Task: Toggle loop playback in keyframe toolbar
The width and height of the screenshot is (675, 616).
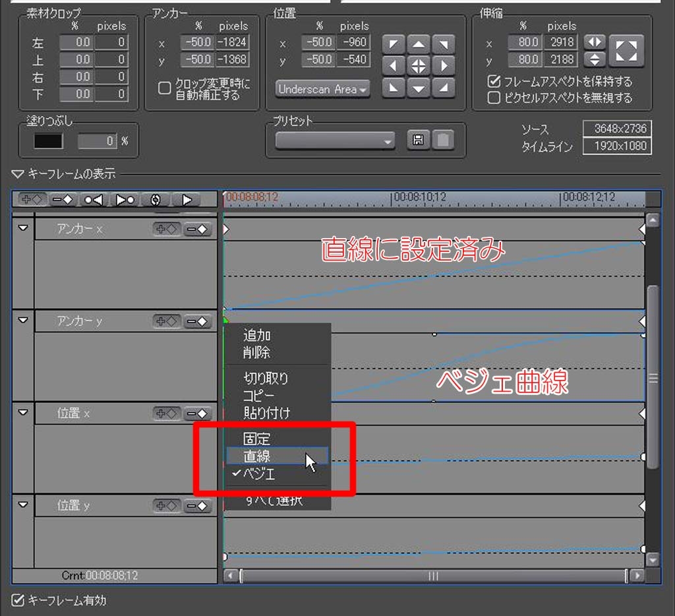Action: pyautogui.click(x=156, y=199)
